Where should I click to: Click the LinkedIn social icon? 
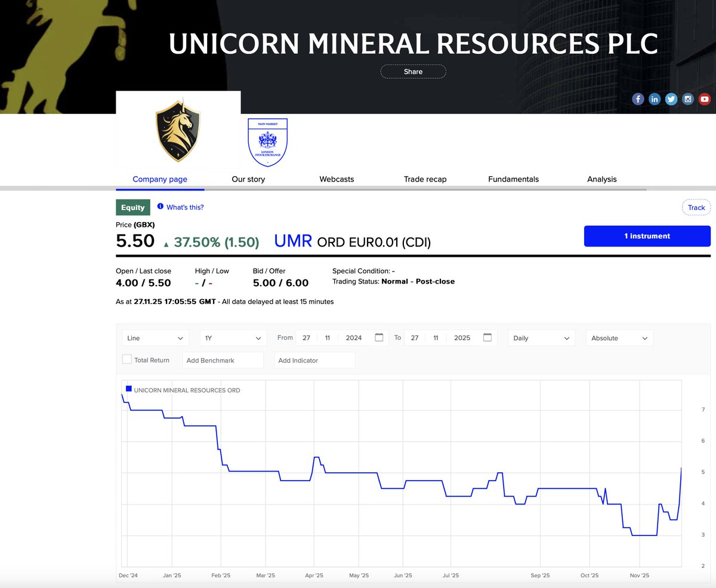[655, 99]
